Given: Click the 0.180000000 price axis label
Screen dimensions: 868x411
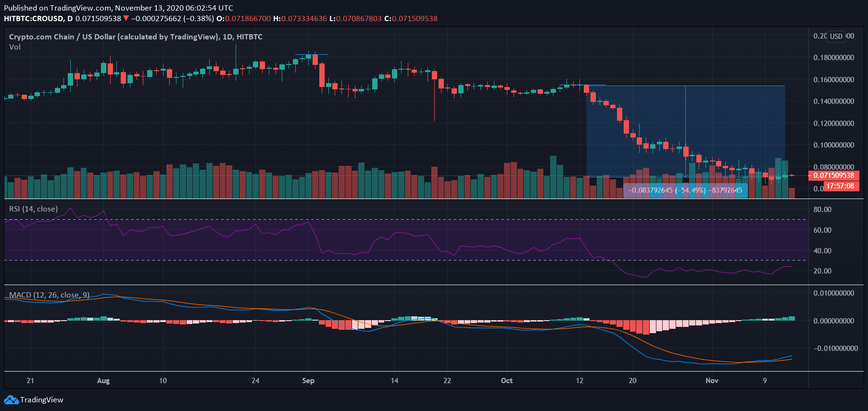Looking at the screenshot, I should [834, 58].
